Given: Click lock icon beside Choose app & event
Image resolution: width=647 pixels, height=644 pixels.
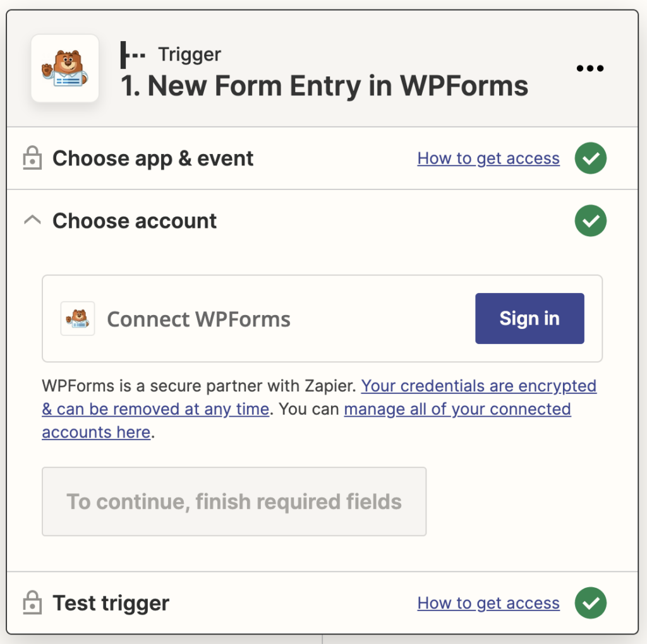Looking at the screenshot, I should (32, 158).
